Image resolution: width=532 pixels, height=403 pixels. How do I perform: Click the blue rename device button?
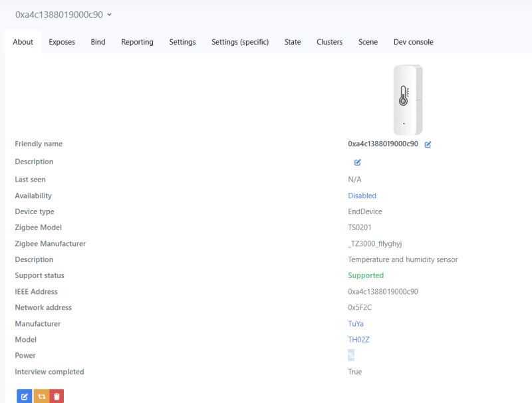[24, 396]
